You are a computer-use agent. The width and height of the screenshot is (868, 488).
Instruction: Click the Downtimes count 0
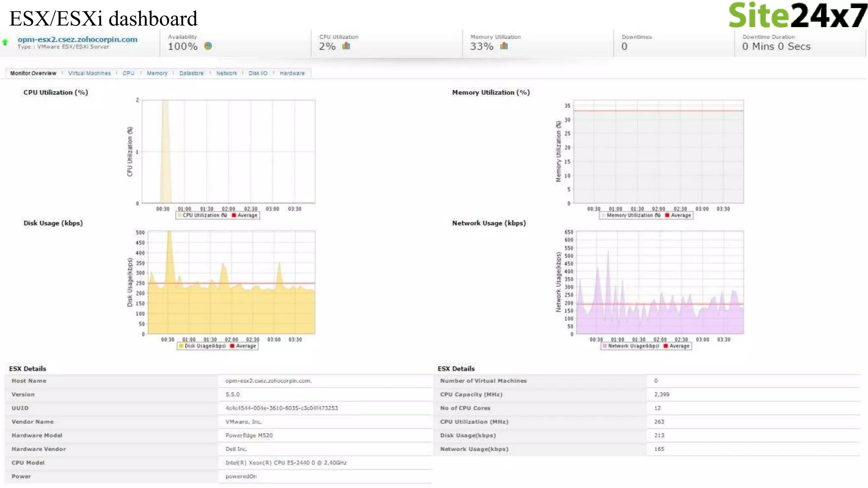point(624,47)
